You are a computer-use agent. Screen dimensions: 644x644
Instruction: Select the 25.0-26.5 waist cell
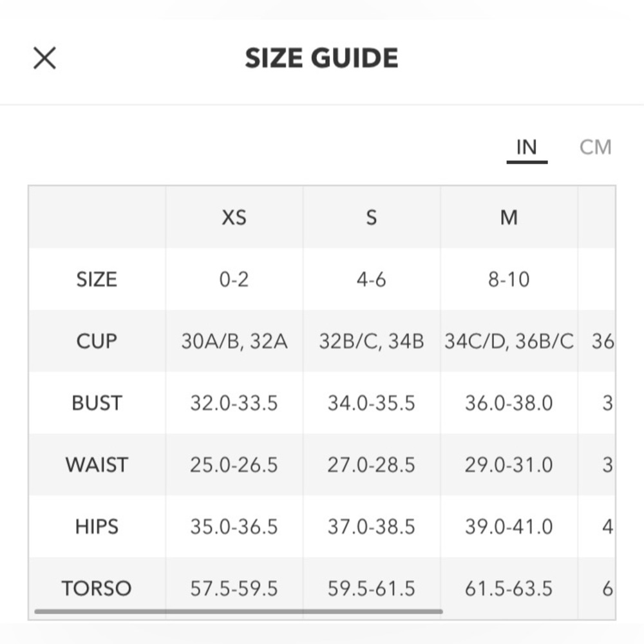[x=234, y=465]
